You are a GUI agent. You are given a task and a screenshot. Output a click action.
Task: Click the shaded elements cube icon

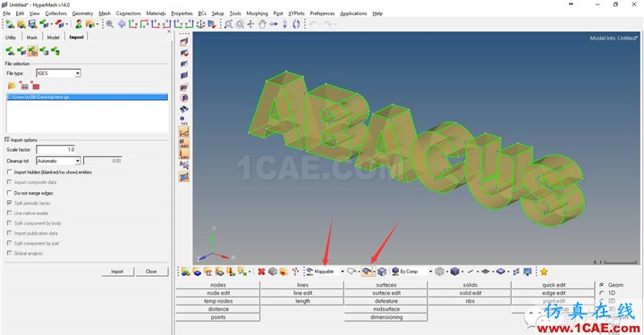pos(454,272)
